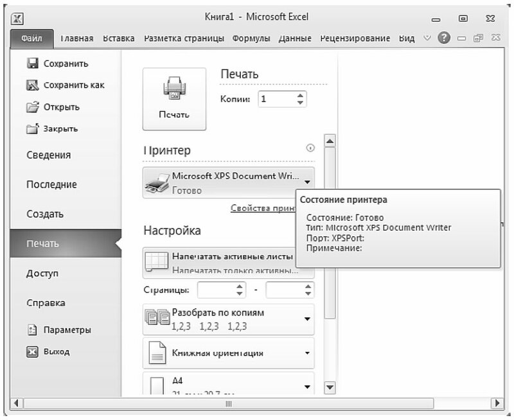Decrease the first page number spinner
The height and width of the screenshot is (420, 514).
(x=240, y=293)
